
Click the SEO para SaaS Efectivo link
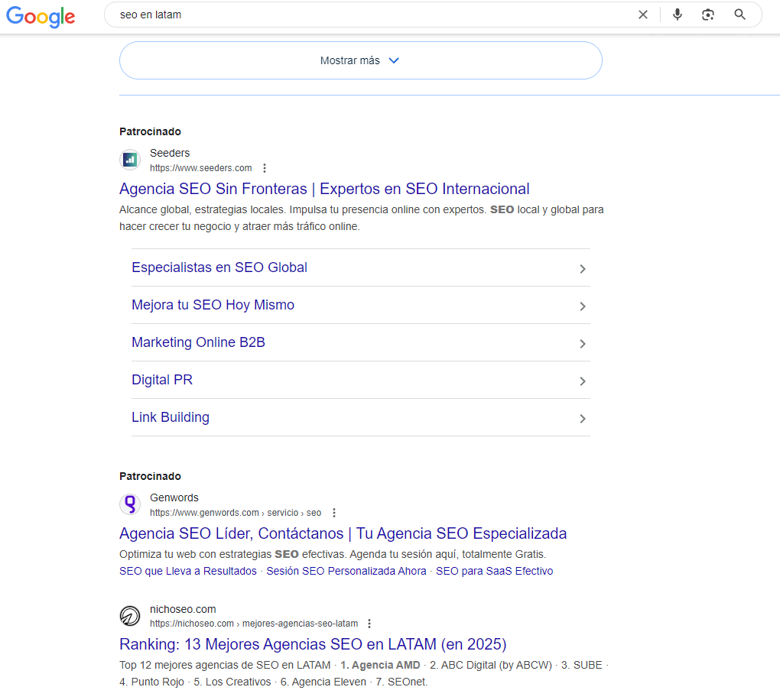click(494, 571)
